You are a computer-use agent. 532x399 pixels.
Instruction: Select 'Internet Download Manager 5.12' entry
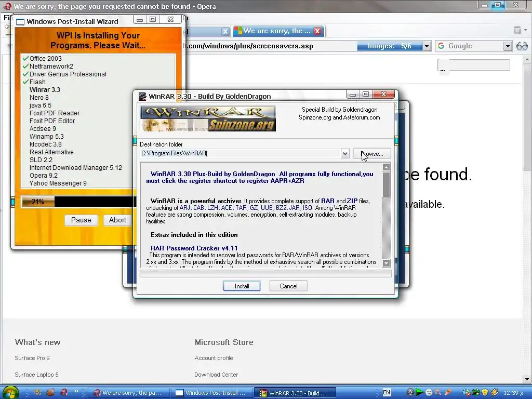point(76,168)
